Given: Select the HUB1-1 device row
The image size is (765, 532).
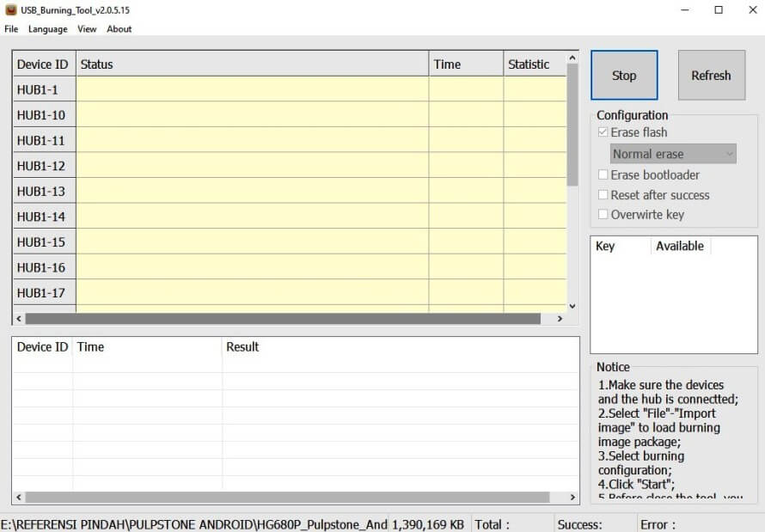Looking at the screenshot, I should pos(43,89).
